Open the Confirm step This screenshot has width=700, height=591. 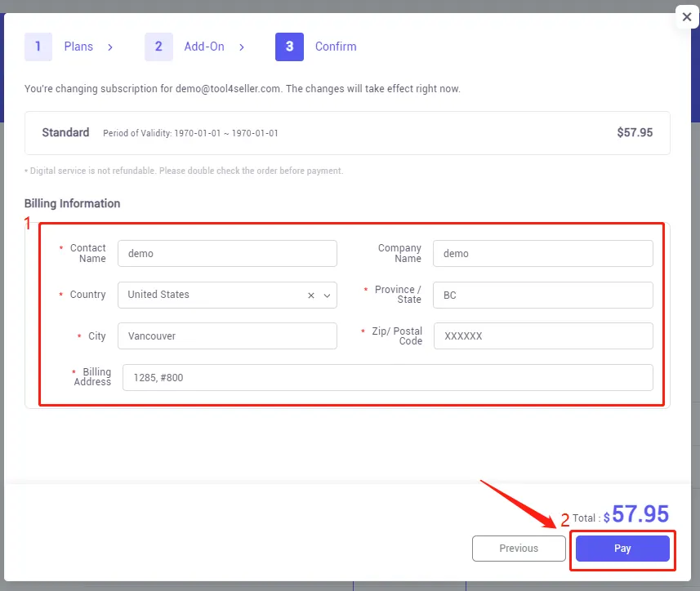336,47
